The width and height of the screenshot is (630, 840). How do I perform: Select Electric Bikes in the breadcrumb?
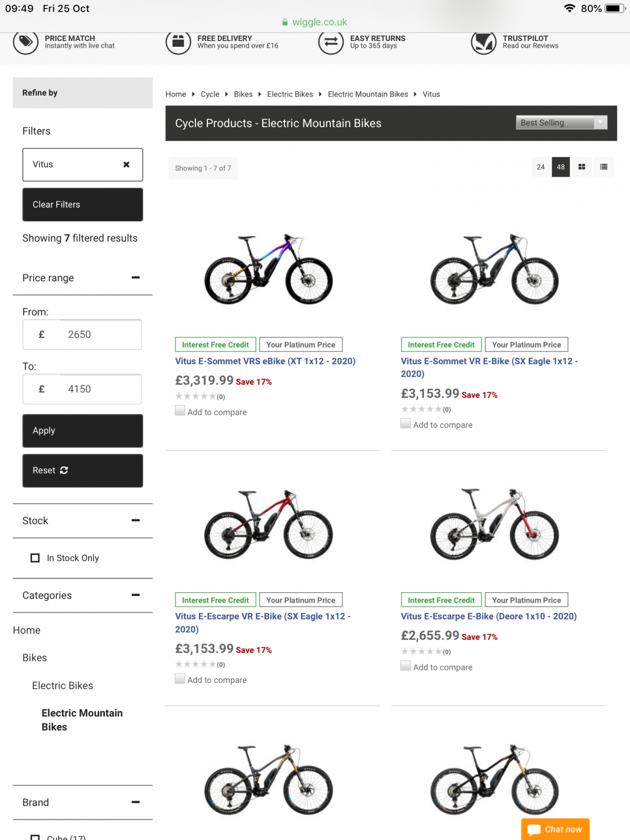(x=290, y=94)
